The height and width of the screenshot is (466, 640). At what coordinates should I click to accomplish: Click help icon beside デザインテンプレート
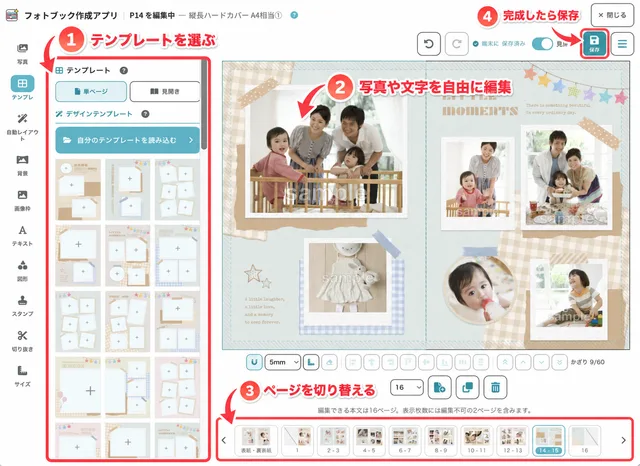pos(145,114)
